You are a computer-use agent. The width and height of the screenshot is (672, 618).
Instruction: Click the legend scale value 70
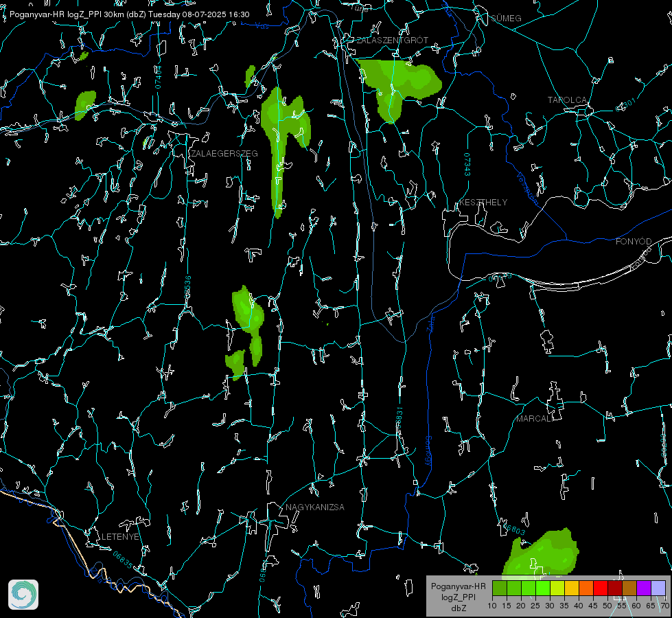pyautogui.click(x=665, y=606)
